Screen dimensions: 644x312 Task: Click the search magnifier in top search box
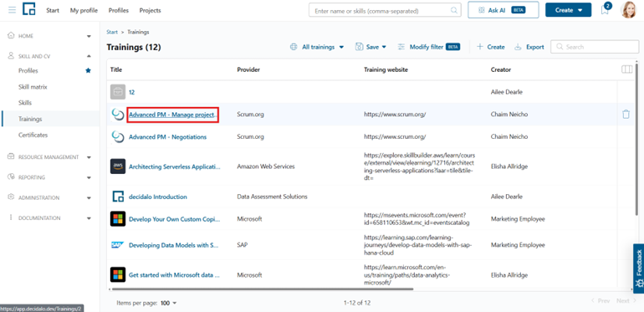(454, 10)
